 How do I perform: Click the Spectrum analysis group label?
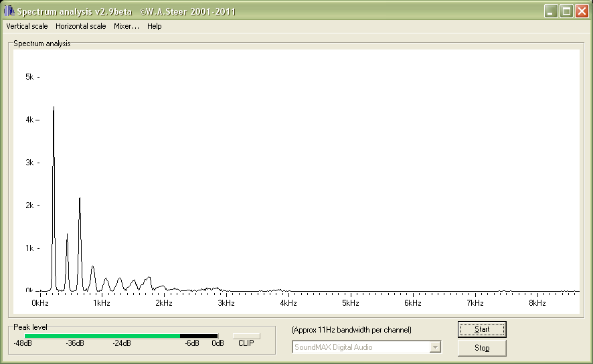[42, 43]
